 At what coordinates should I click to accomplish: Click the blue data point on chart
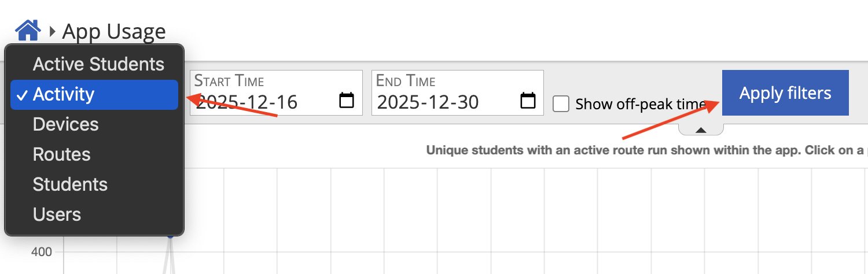pyautogui.click(x=170, y=236)
